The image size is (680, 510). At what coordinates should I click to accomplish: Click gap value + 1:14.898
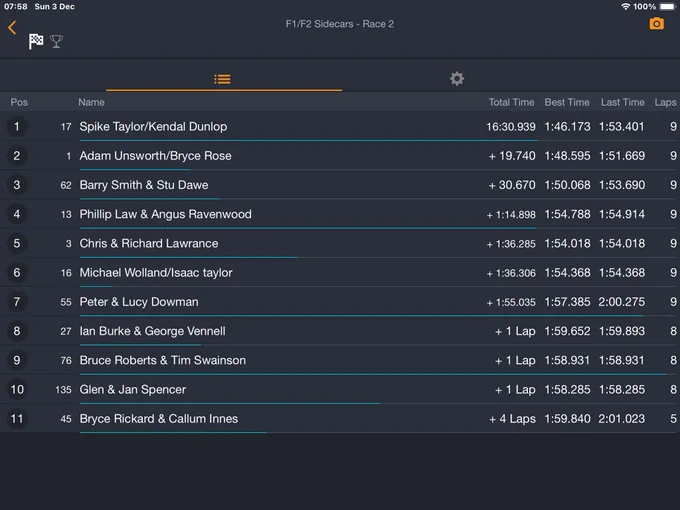(x=511, y=215)
